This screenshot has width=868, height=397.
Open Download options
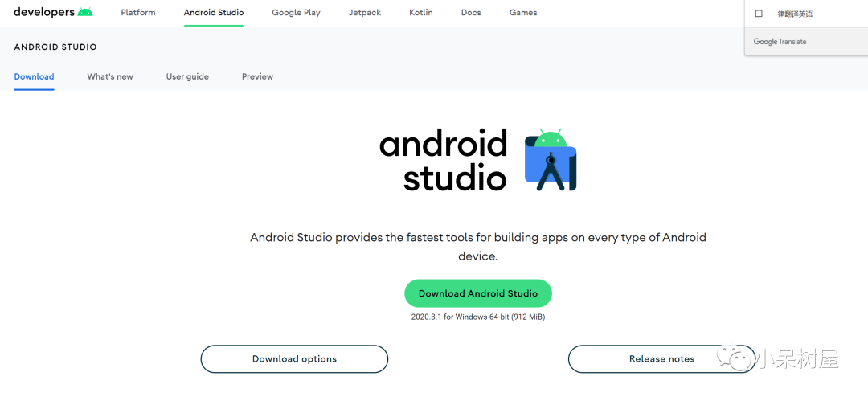coord(294,358)
